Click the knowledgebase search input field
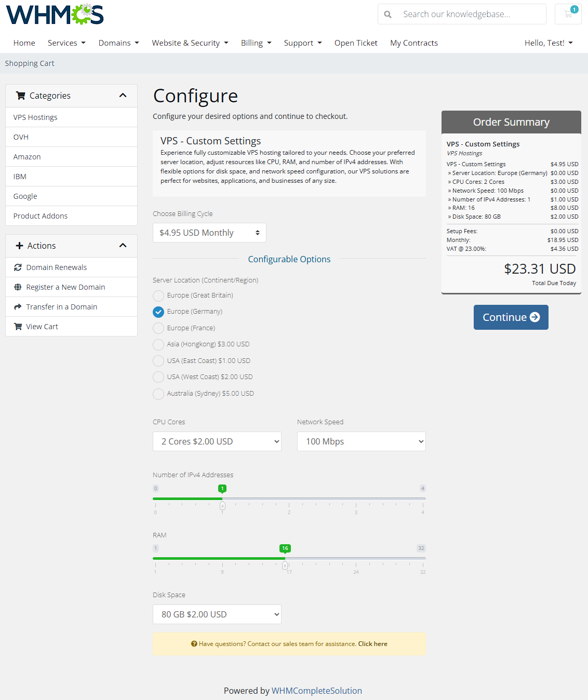This screenshot has height=700, width=588. click(x=467, y=14)
